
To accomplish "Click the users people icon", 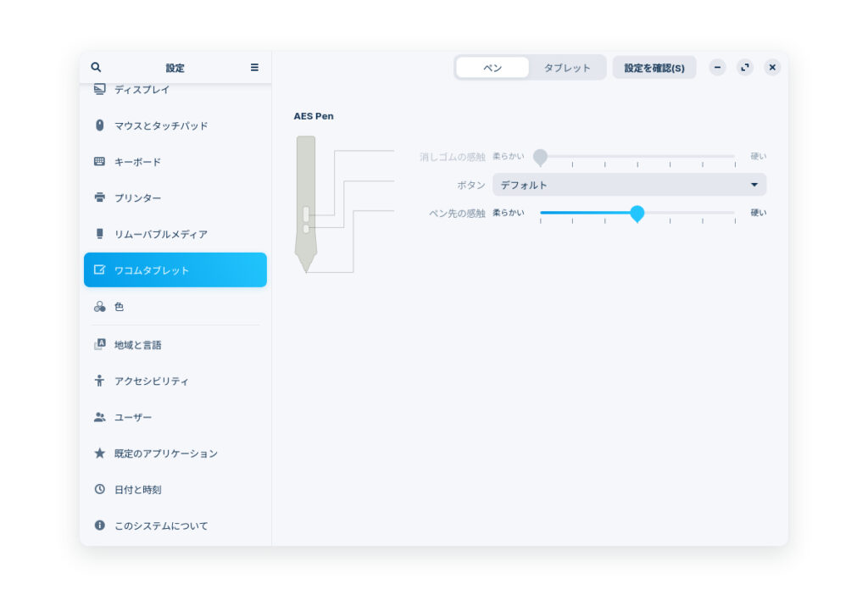I will coord(100,417).
